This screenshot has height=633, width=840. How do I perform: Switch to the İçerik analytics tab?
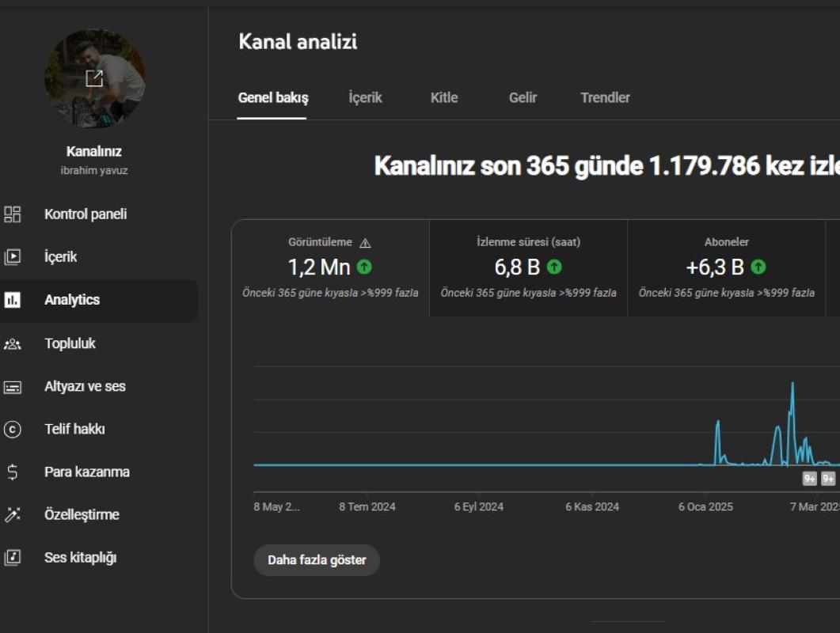[365, 98]
